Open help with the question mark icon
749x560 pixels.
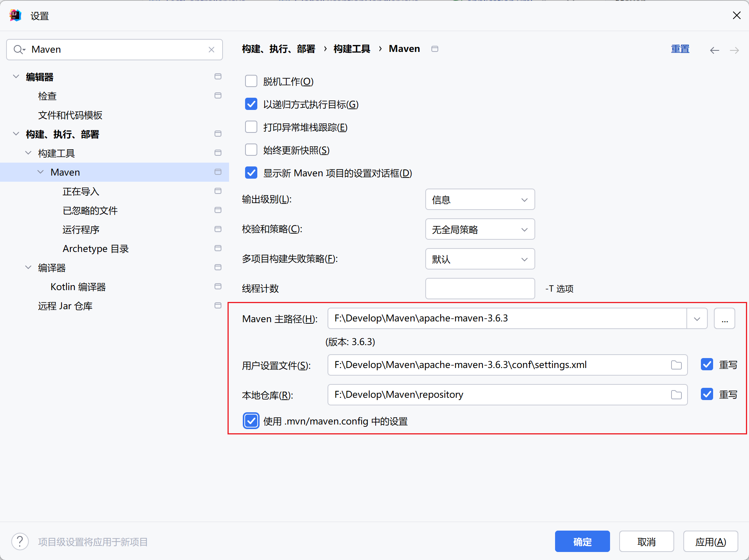click(x=20, y=541)
